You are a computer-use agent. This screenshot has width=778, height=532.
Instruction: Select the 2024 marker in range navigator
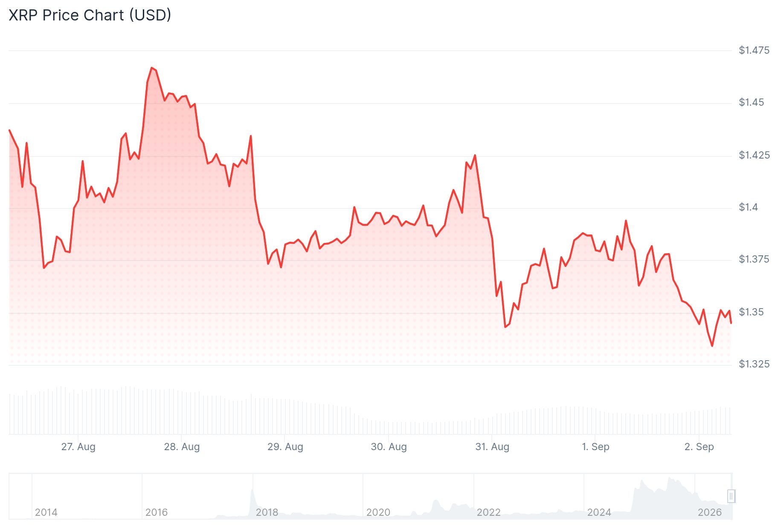(x=599, y=512)
